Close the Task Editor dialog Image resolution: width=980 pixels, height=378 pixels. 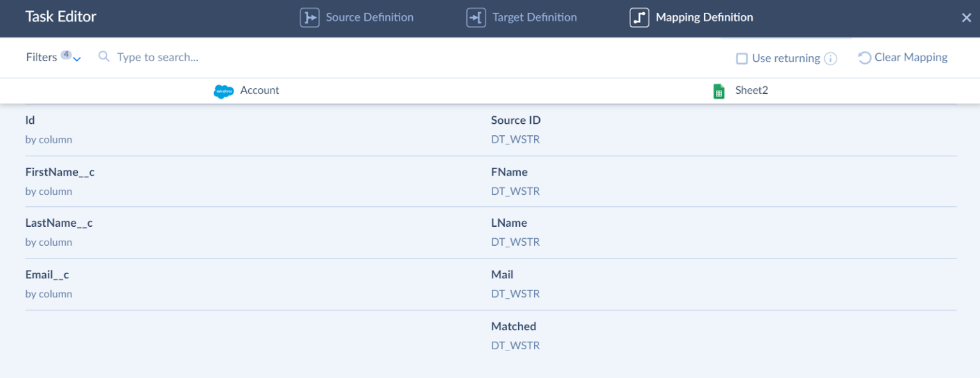[x=966, y=18]
